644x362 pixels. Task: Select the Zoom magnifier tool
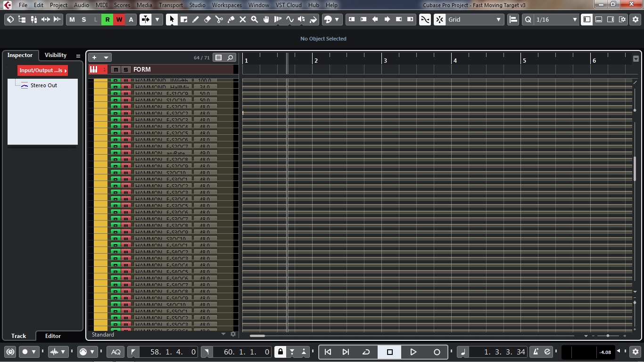pos(255,19)
